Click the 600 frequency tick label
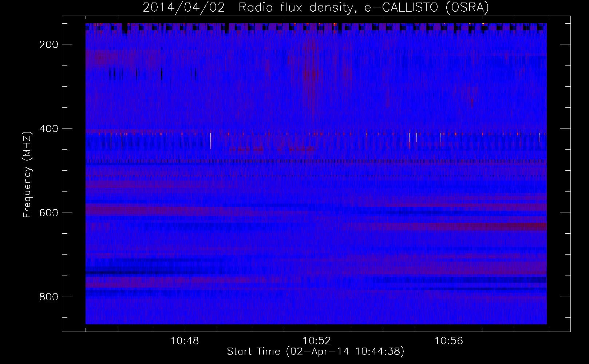Viewport: 589px width, 364px height. (x=49, y=213)
